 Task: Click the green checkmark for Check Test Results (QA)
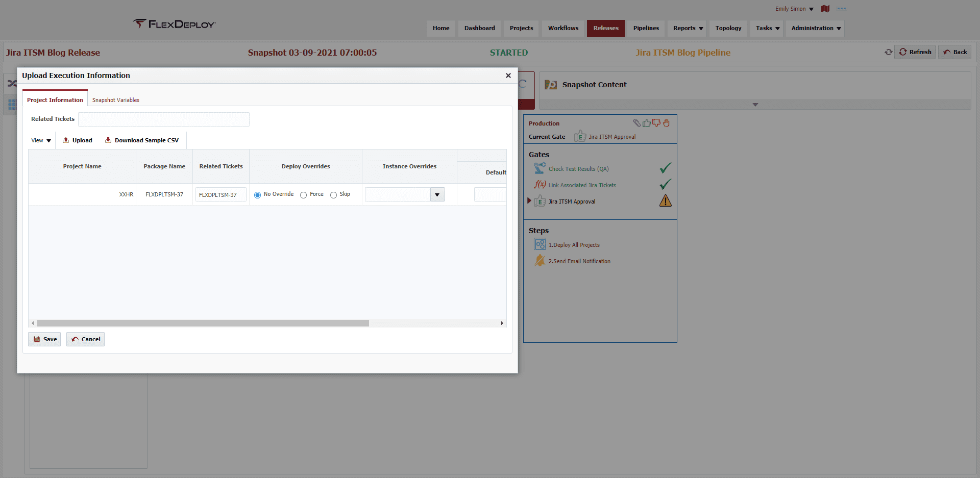666,168
